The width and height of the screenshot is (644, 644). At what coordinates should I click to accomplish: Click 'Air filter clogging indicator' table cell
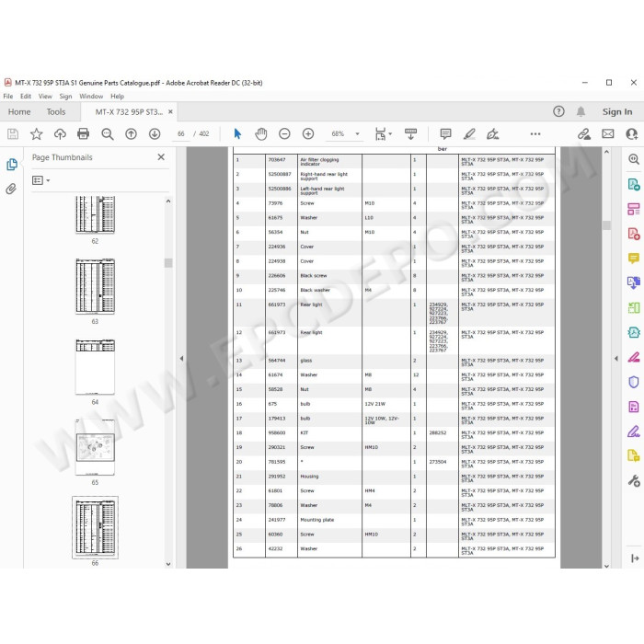(329, 161)
